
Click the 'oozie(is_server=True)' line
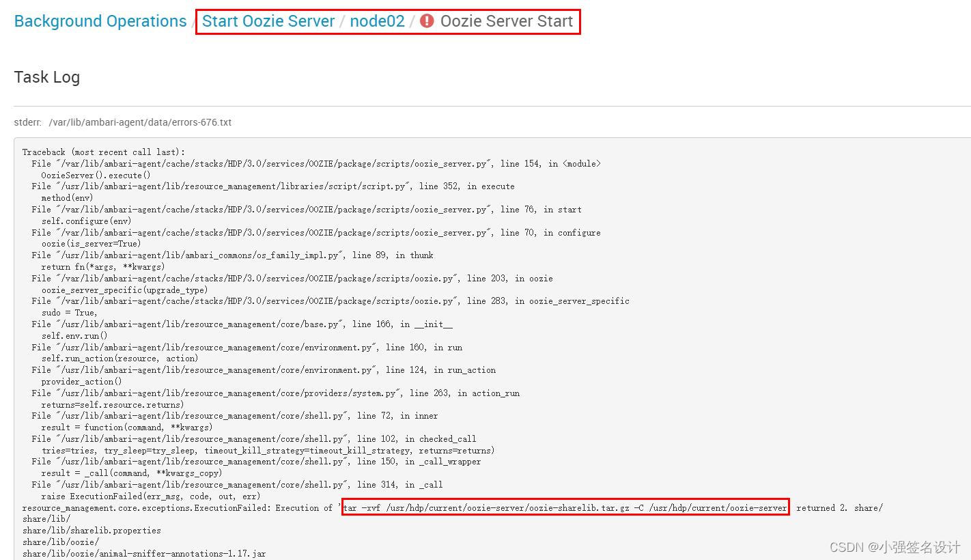click(91, 244)
